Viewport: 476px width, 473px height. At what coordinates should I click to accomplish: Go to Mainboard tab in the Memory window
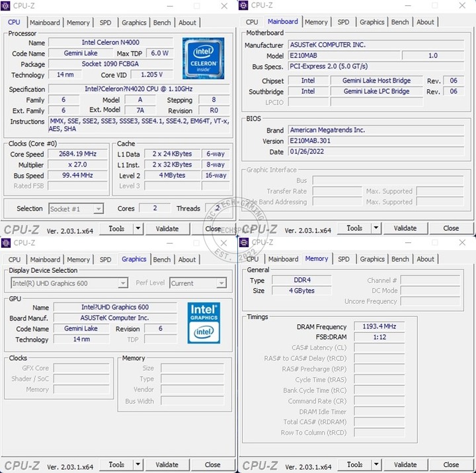283,259
